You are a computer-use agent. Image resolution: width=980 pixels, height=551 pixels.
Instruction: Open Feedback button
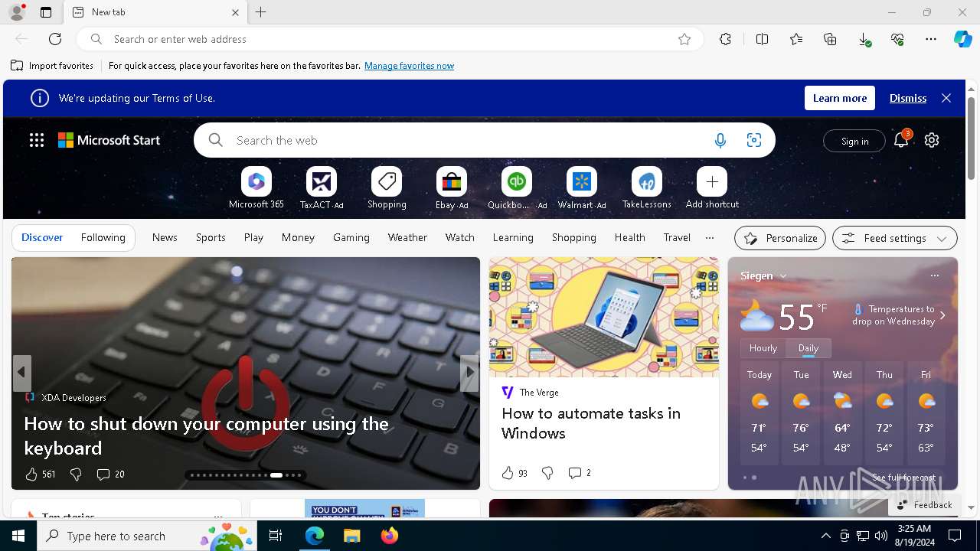tap(924, 505)
